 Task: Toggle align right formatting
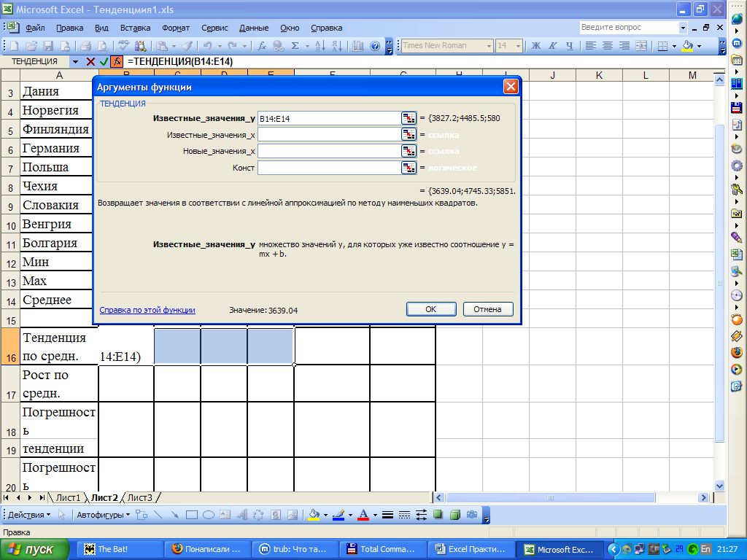pos(624,46)
